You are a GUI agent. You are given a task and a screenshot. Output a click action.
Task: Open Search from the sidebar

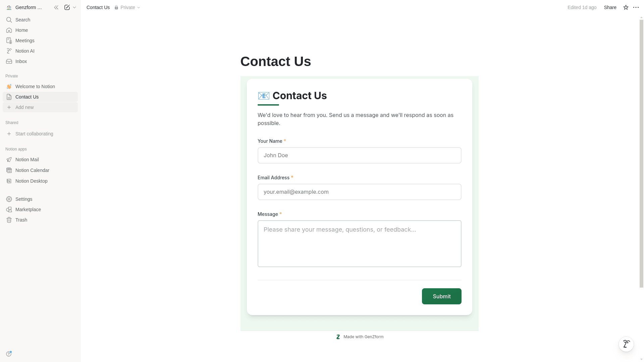click(x=23, y=20)
